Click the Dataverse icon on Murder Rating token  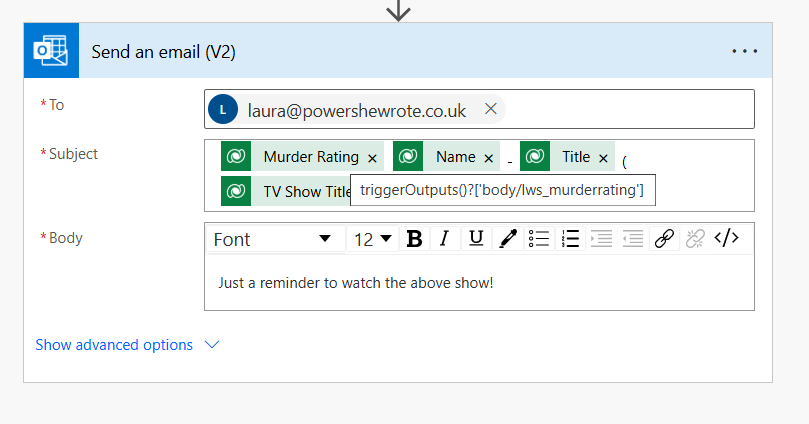pos(236,156)
